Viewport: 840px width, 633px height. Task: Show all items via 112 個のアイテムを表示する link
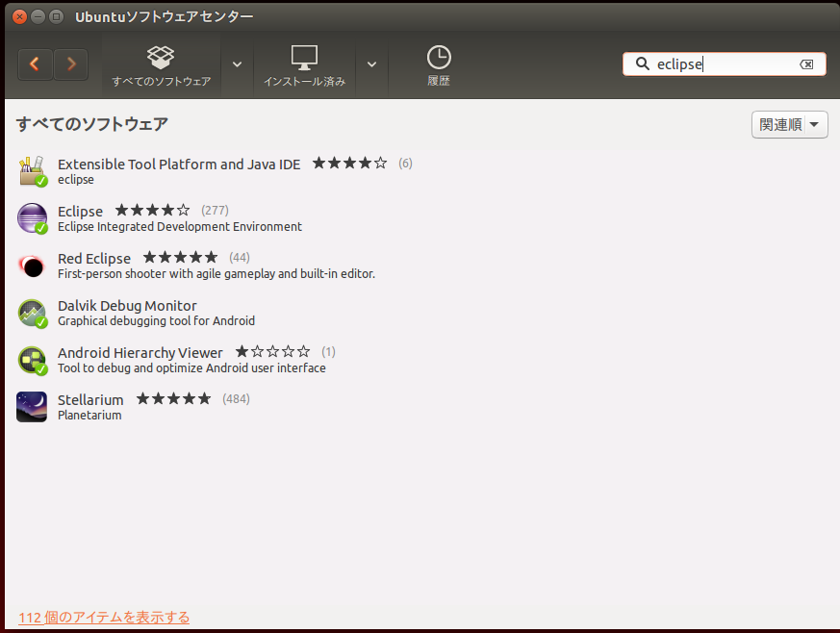pyautogui.click(x=104, y=618)
